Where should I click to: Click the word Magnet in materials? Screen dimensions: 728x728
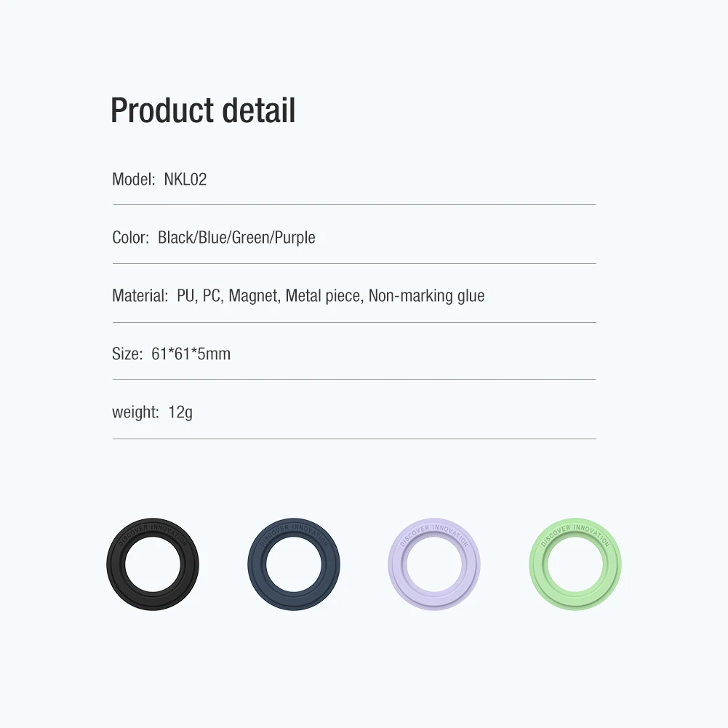(x=255, y=296)
